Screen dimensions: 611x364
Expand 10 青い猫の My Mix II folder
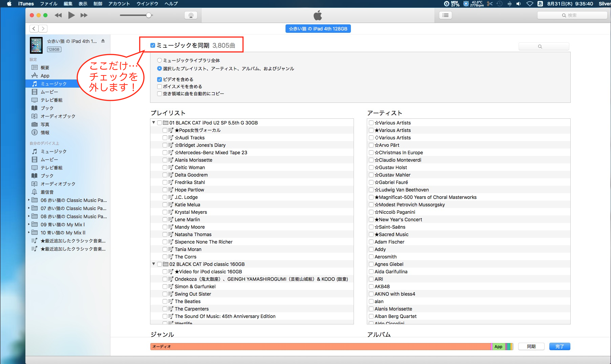(29, 232)
